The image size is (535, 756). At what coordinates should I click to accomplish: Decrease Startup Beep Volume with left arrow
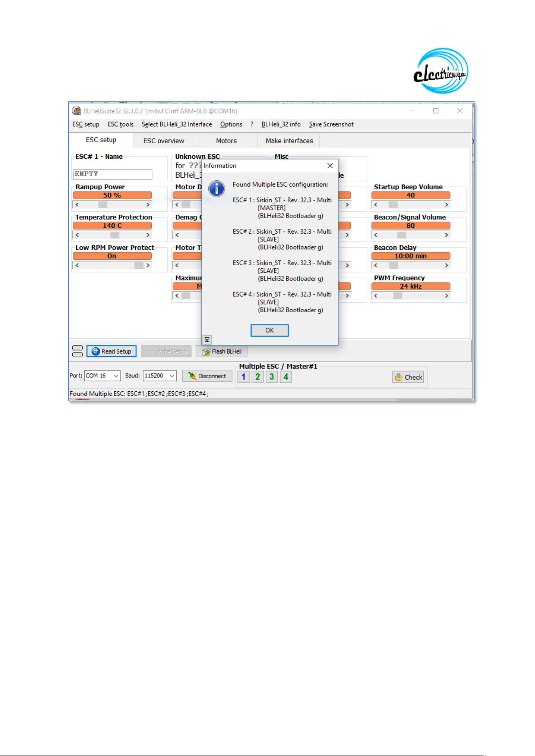pyautogui.click(x=376, y=205)
